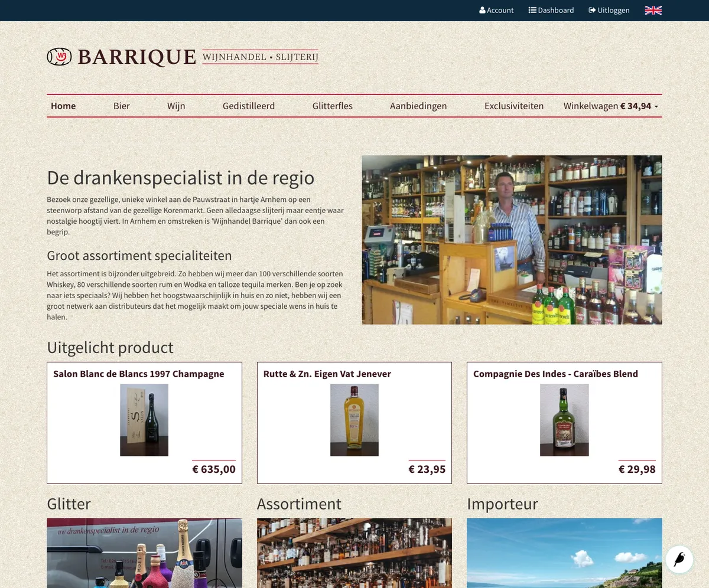Click the Glitter heading

point(69,504)
